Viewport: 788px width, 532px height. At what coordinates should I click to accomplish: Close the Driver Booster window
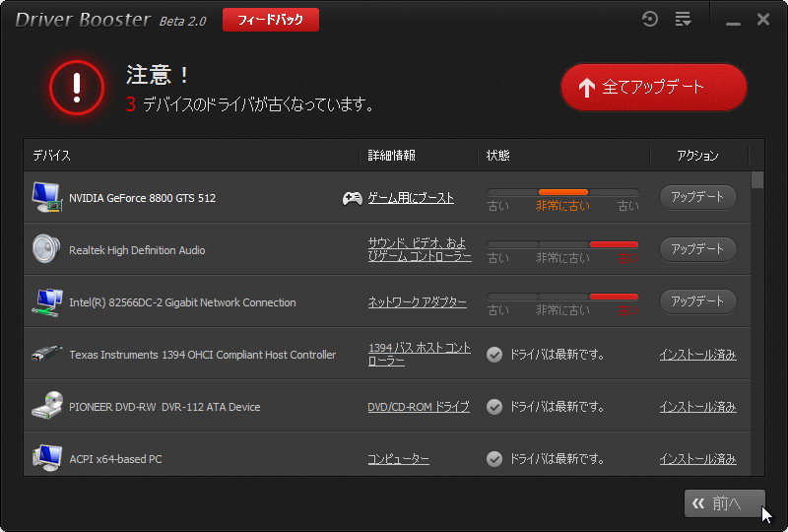pyautogui.click(x=763, y=20)
